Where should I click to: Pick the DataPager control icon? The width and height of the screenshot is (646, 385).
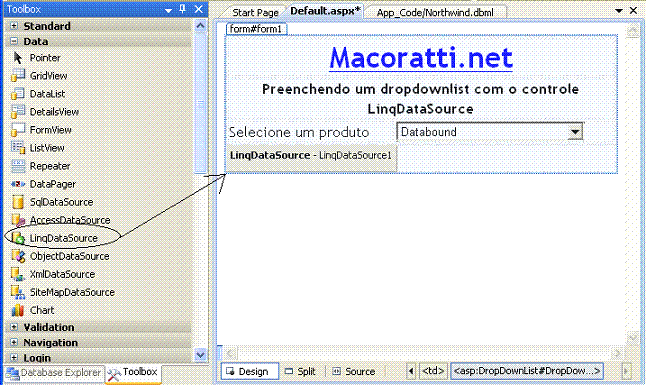[x=18, y=184]
